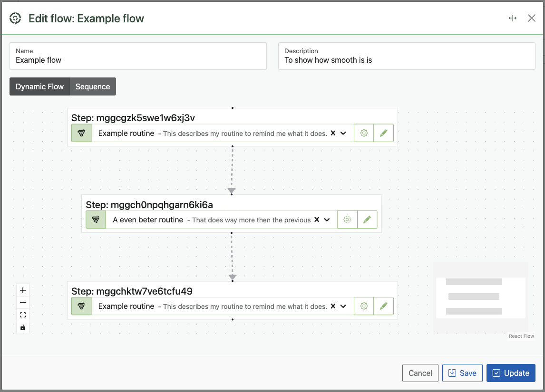The width and height of the screenshot is (545, 392).
Task: Click the Save button
Action: pyautogui.click(x=462, y=373)
